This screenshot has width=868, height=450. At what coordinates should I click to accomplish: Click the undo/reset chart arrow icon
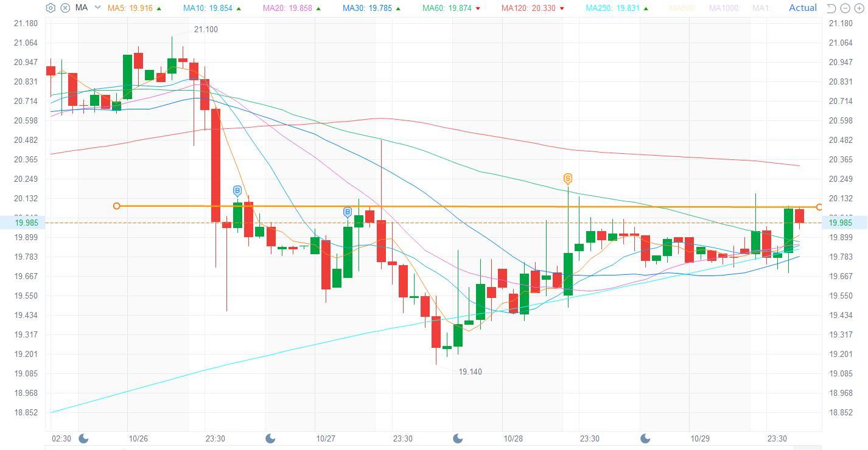pos(831,9)
